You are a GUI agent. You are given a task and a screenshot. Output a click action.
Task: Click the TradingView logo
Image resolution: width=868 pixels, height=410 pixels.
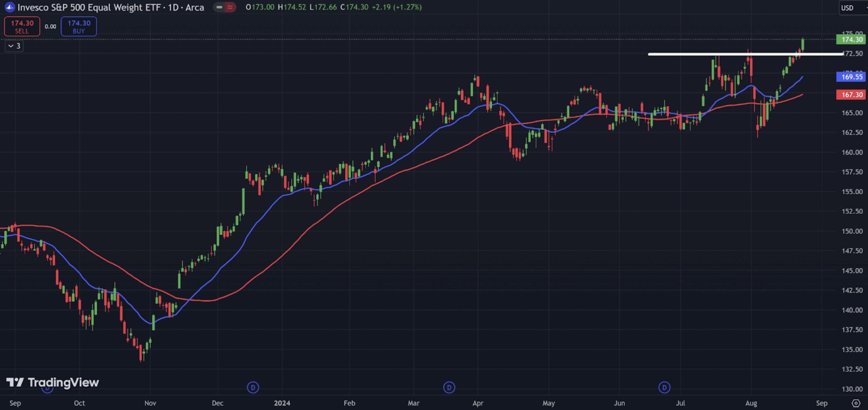[53, 382]
